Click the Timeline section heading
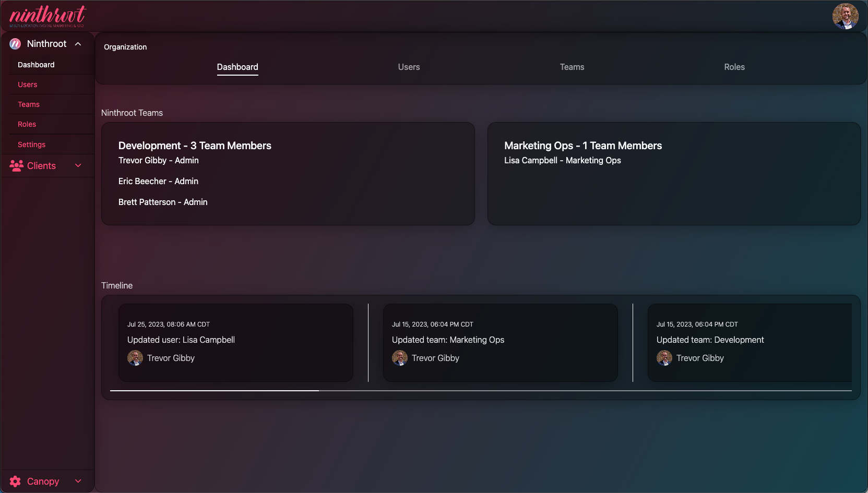Image resolution: width=868 pixels, height=493 pixels. click(x=117, y=285)
